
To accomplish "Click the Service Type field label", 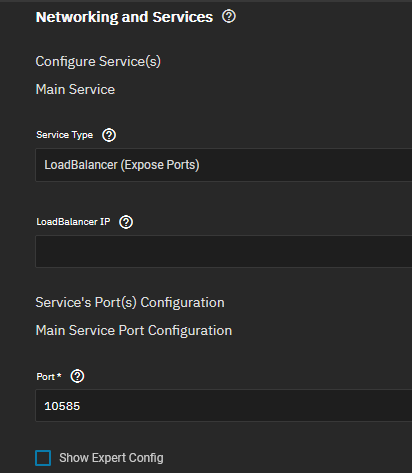I will tap(65, 135).
